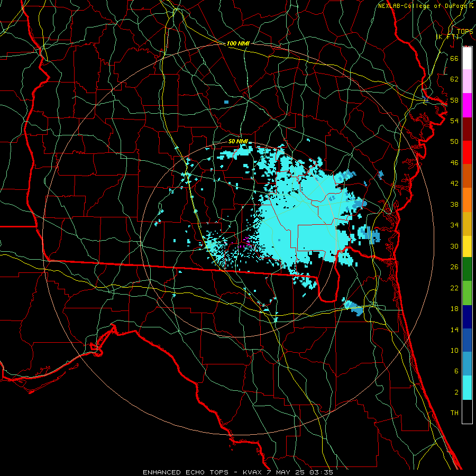This screenshot has height=476, width=476.
Task: Click the yellow 34 kft swatch
Action: [x=467, y=246]
